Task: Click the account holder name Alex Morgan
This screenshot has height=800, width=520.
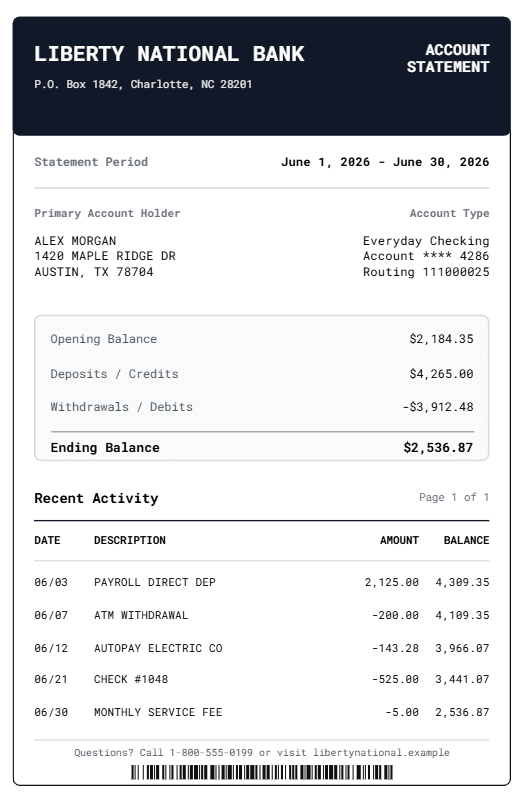Action: [75, 241]
